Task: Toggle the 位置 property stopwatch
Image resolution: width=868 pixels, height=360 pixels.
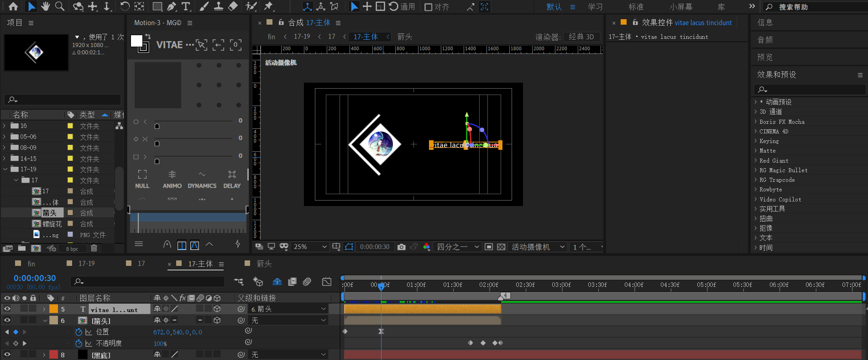Action: tap(78, 332)
